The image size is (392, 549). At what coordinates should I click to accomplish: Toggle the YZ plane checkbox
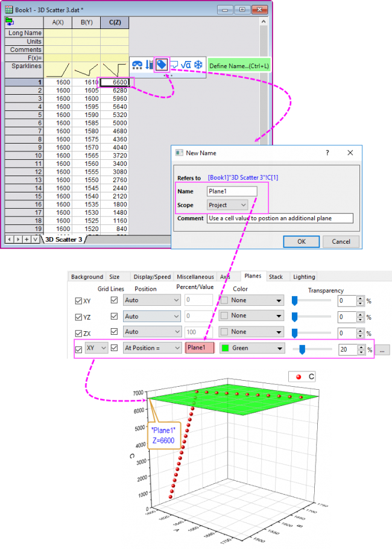pos(78,317)
